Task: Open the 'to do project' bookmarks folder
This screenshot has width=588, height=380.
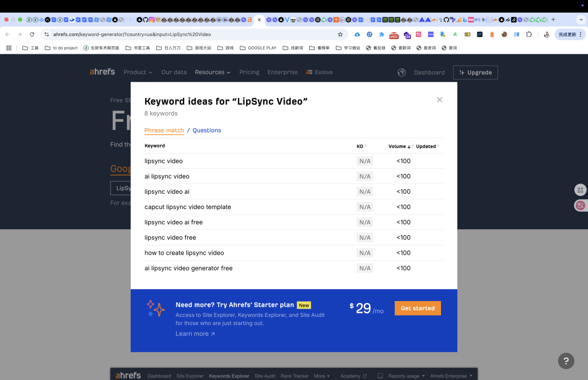Action: [61, 48]
